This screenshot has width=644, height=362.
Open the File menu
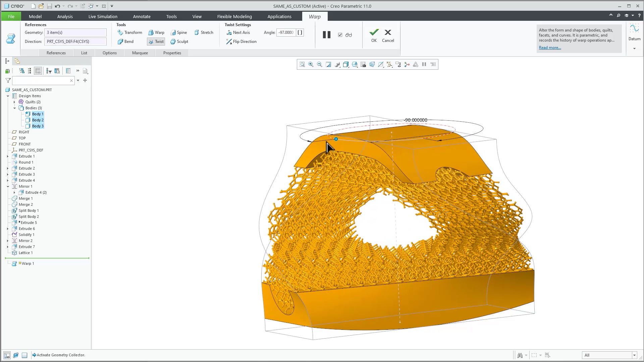11,16
